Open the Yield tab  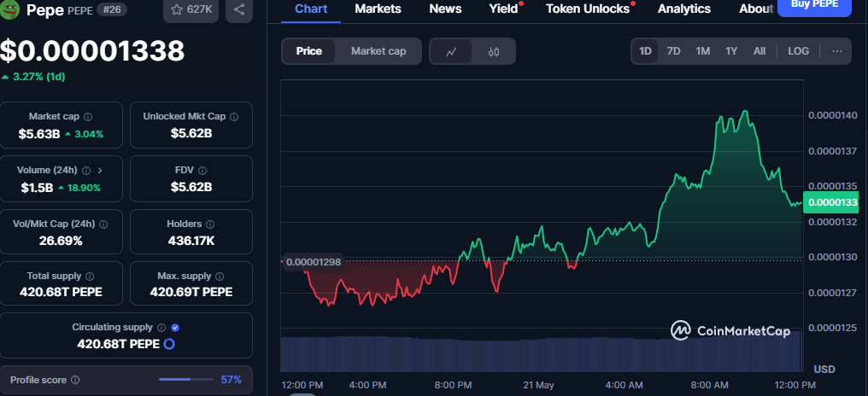pos(504,9)
